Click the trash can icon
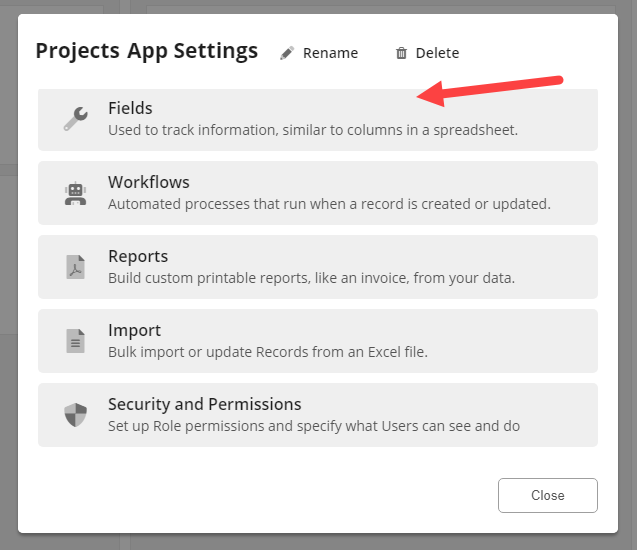Image resolution: width=637 pixels, height=550 pixels. coord(401,53)
